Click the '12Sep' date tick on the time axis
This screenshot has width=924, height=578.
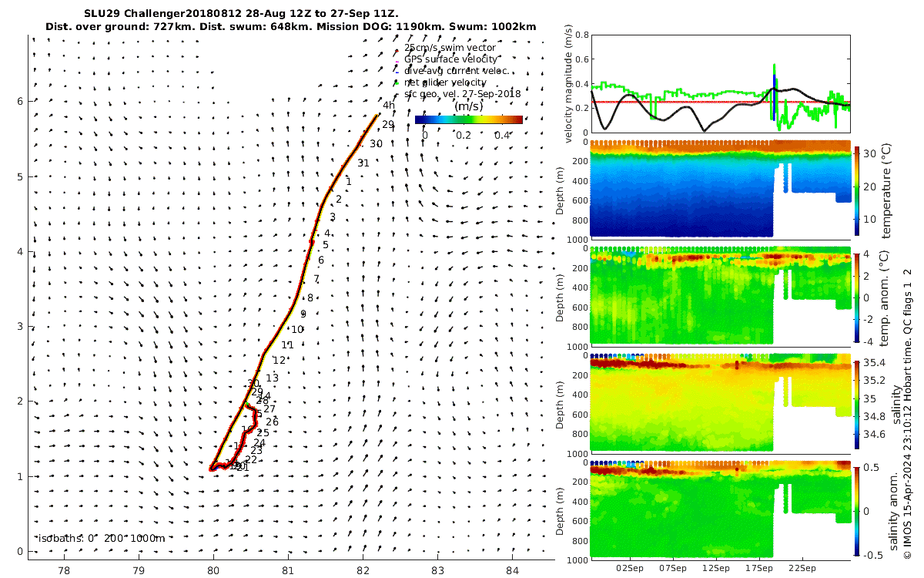(716, 569)
